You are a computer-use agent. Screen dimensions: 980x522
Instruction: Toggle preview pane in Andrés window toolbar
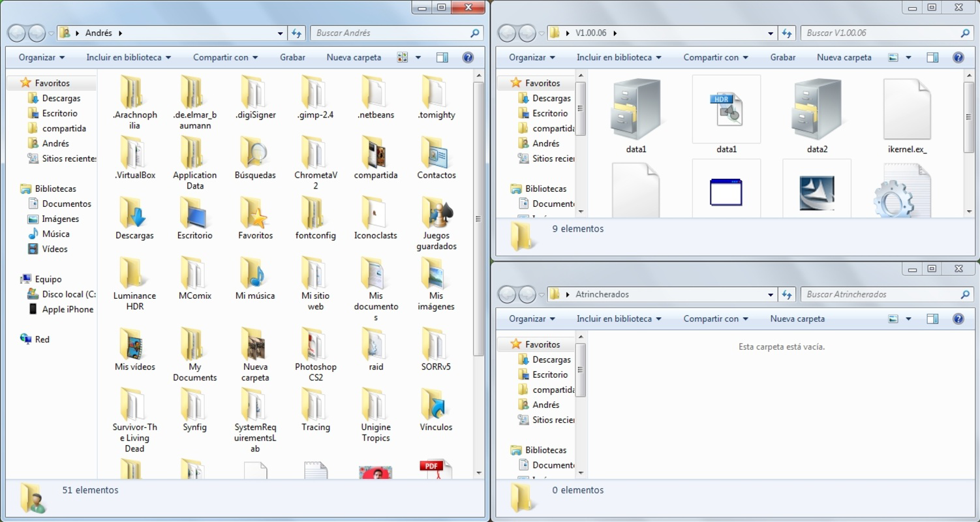[x=442, y=57]
